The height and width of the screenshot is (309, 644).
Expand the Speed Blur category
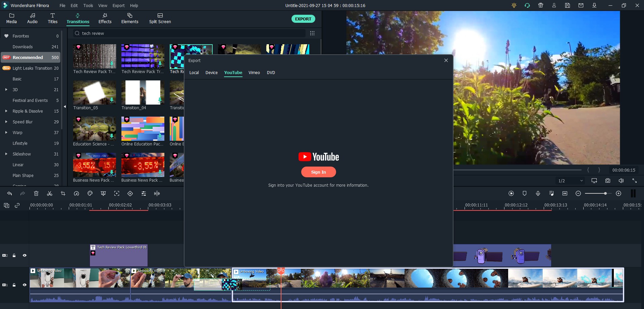coord(6,122)
